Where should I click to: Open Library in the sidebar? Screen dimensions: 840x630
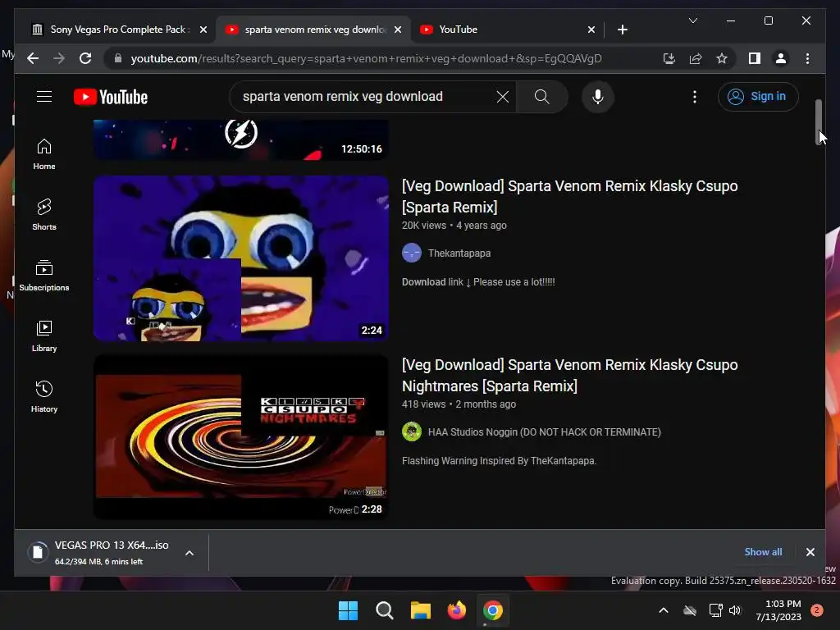[44, 336]
